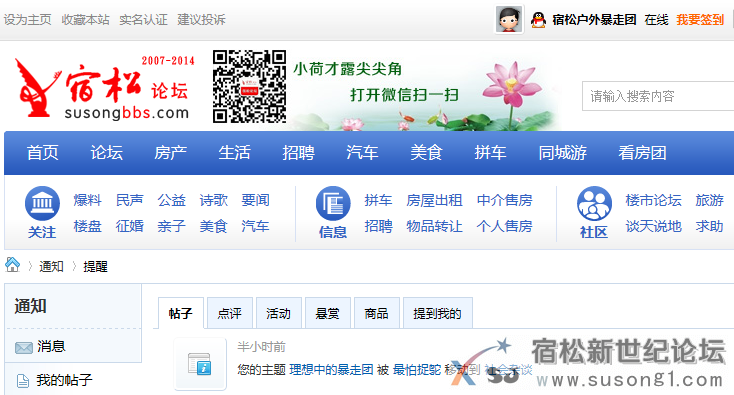734x395 pixels.
Task: Click 设为主页 in the top bar
Action: pos(28,20)
